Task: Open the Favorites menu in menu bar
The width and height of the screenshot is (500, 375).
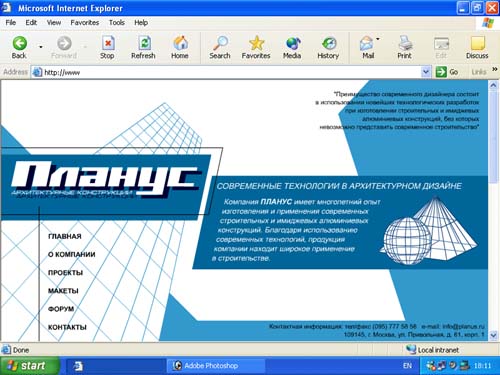Action: 85,23
